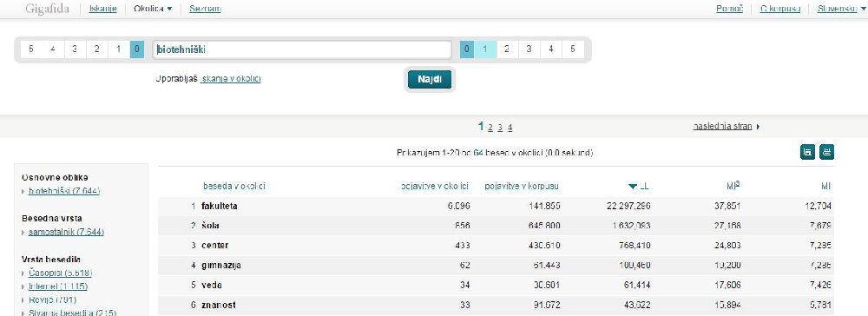
Task: Open the Iskanje menu item
Action: [x=103, y=9]
